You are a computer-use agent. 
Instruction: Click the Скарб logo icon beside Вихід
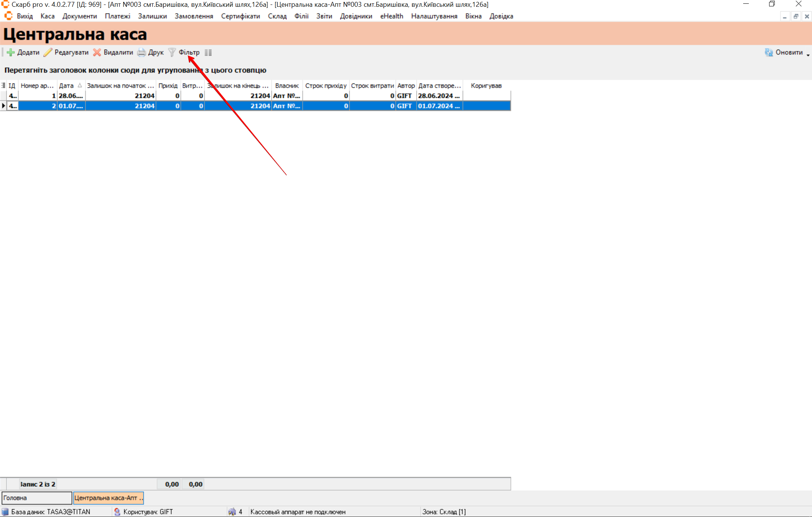(8, 16)
